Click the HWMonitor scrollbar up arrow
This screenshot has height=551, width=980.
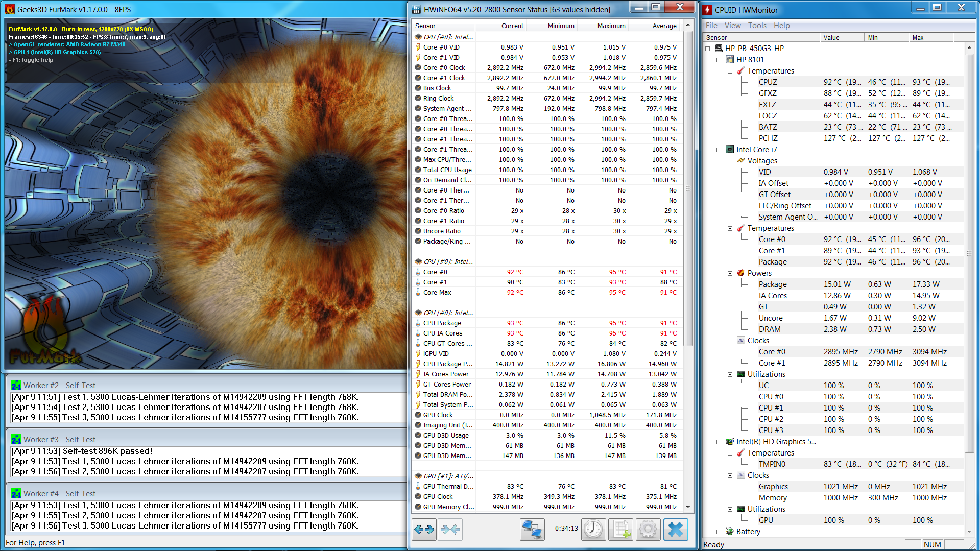pos(969,48)
